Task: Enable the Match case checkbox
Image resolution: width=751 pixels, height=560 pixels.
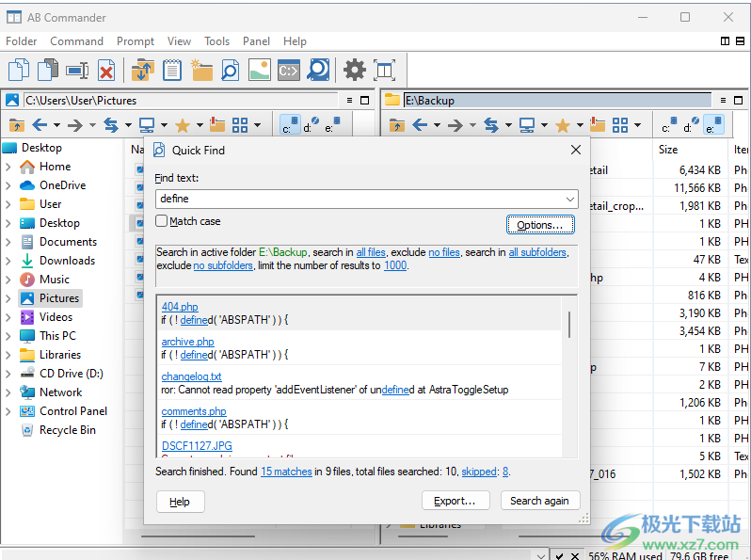Action: (162, 221)
